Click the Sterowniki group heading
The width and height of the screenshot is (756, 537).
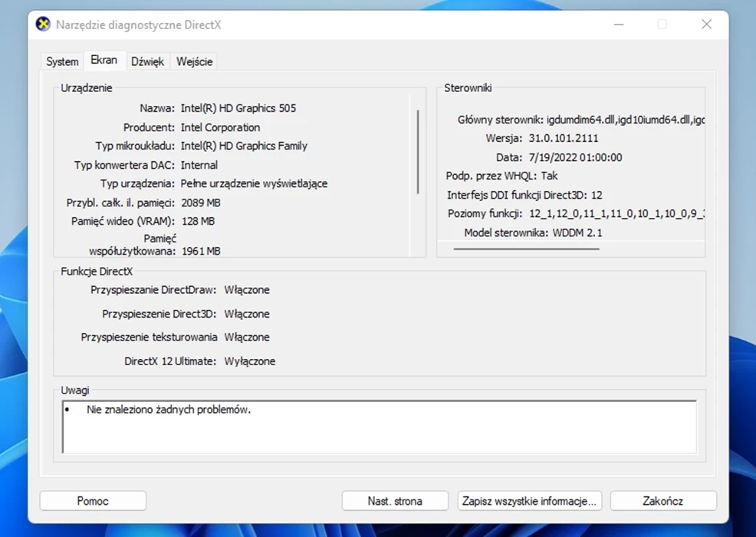468,87
